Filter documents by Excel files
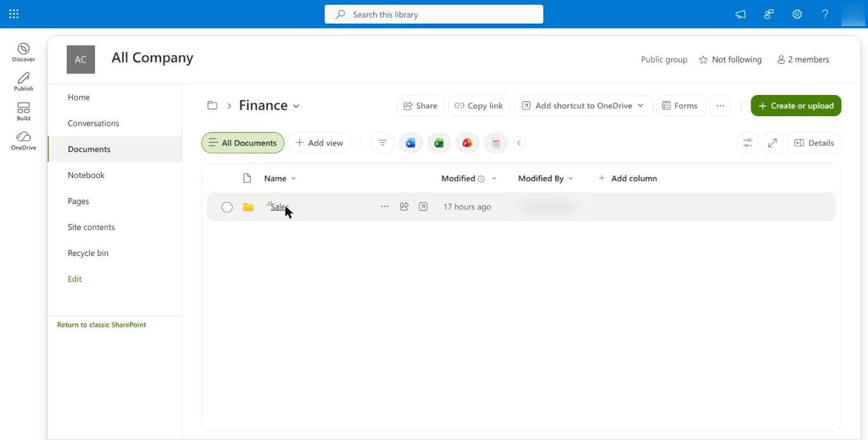This screenshot has width=868, height=440. pyautogui.click(x=439, y=143)
